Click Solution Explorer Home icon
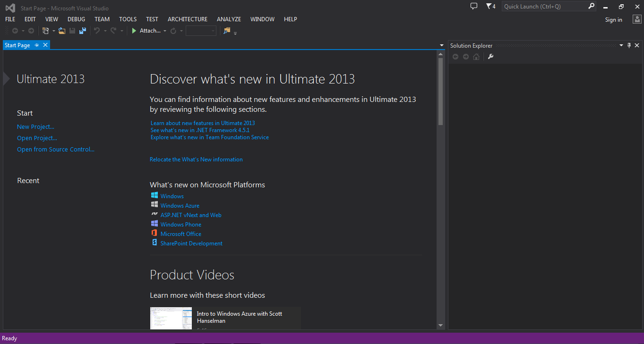This screenshot has height=344, width=644. (476, 57)
